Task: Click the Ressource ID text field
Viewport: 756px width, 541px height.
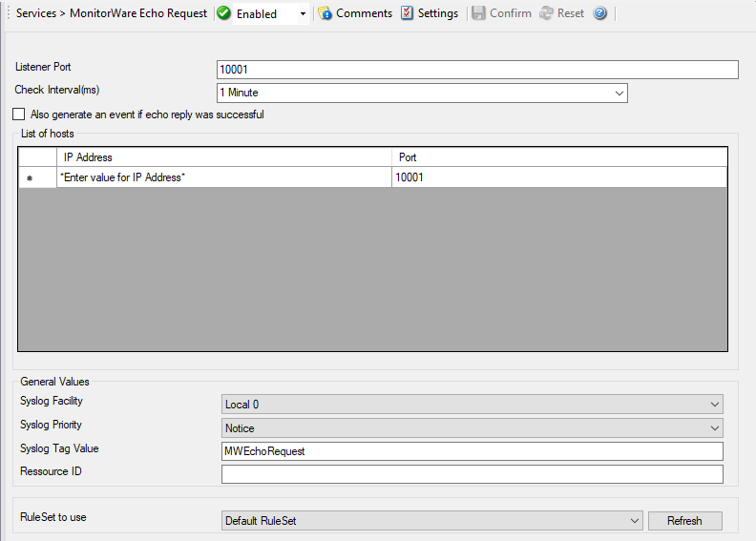Action: [472, 474]
